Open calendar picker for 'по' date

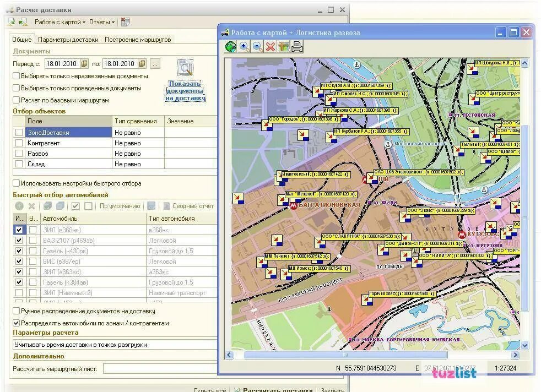pos(142,64)
